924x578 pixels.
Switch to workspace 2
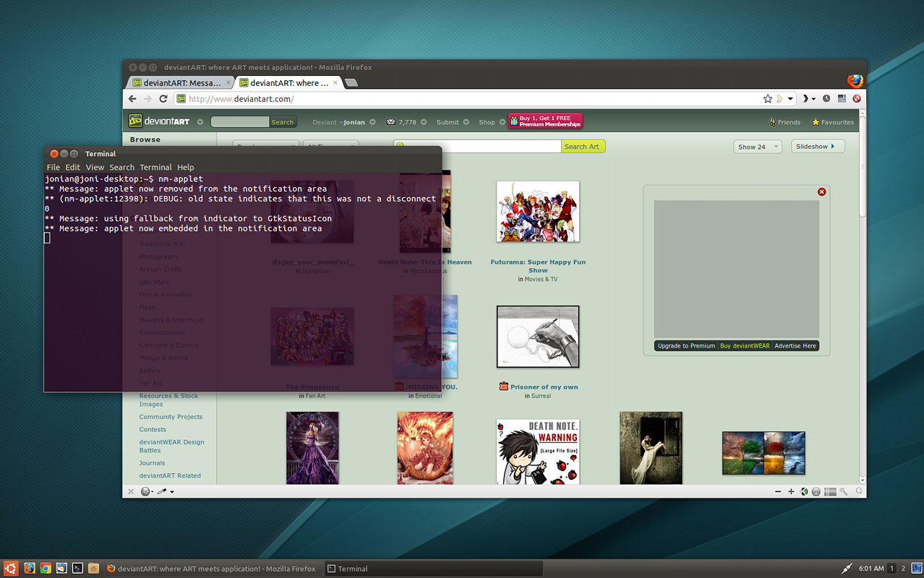pos(904,569)
